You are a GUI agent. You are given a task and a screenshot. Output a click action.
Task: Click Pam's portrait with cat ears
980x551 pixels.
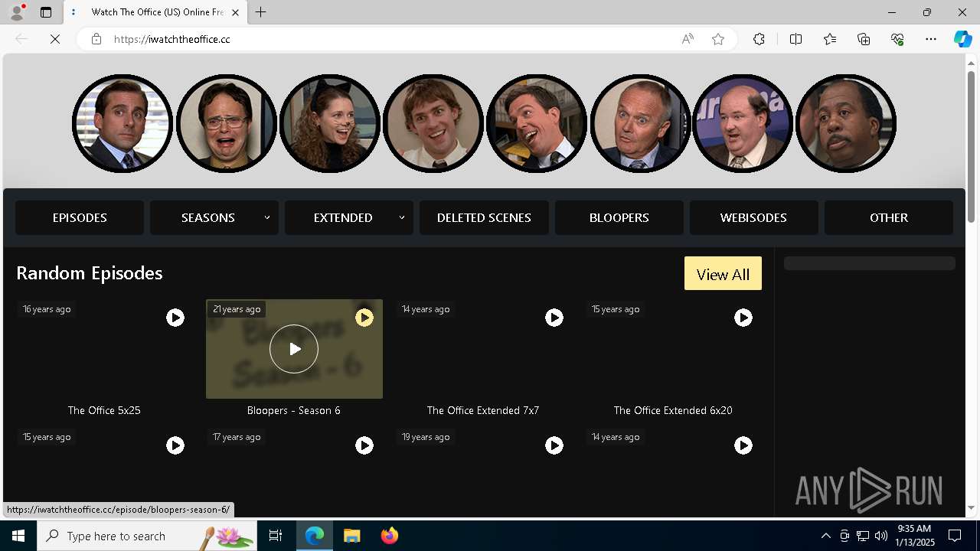pos(330,123)
